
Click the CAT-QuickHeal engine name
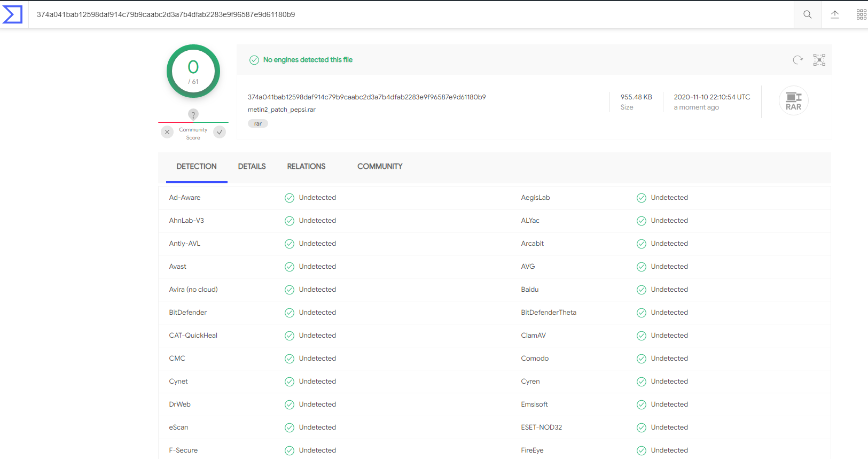point(193,336)
